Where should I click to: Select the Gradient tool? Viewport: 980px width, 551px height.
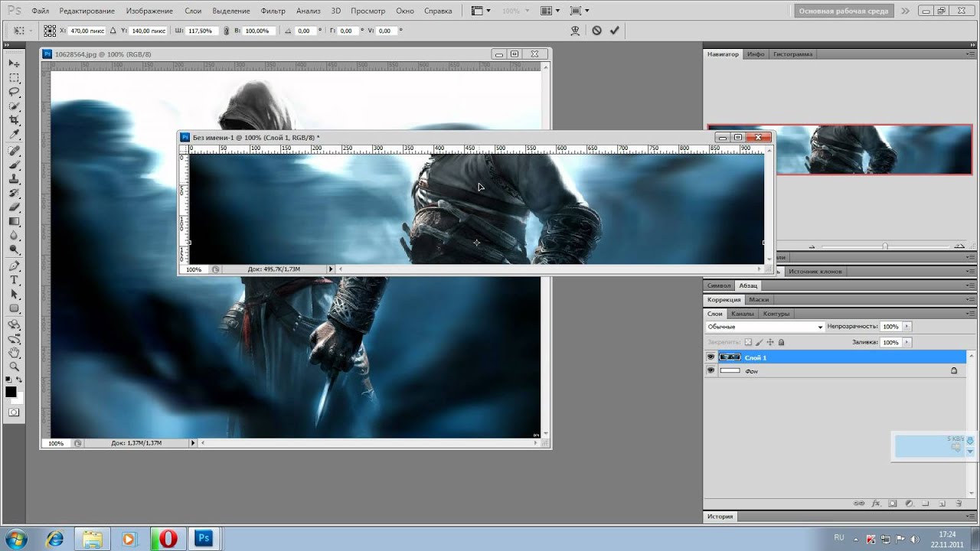tap(14, 222)
